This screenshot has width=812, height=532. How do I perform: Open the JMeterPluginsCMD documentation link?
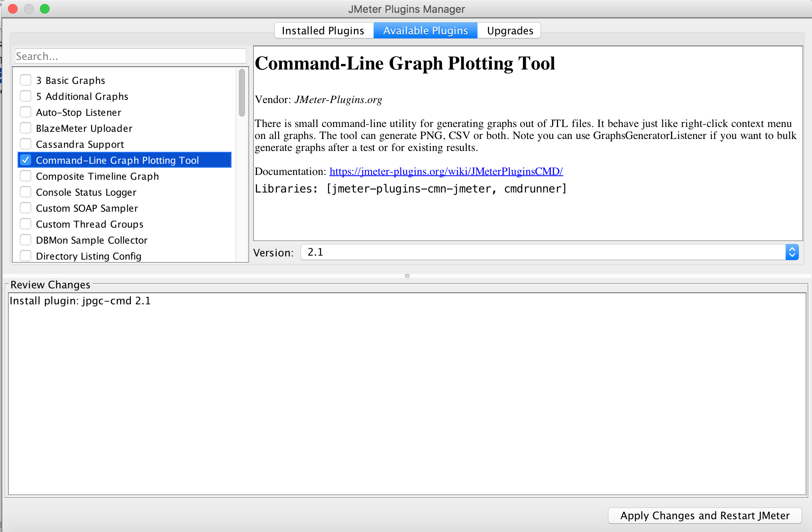tap(446, 171)
